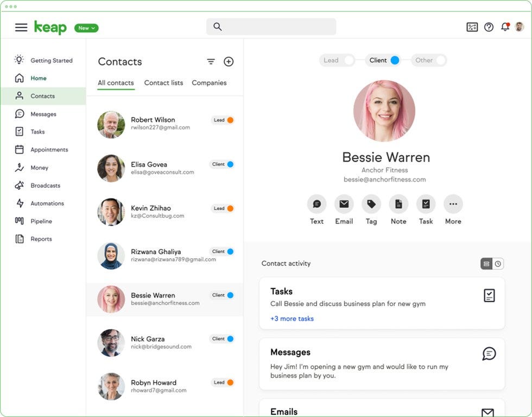Click inside the top search field
The image size is (532, 417).
point(270,26)
